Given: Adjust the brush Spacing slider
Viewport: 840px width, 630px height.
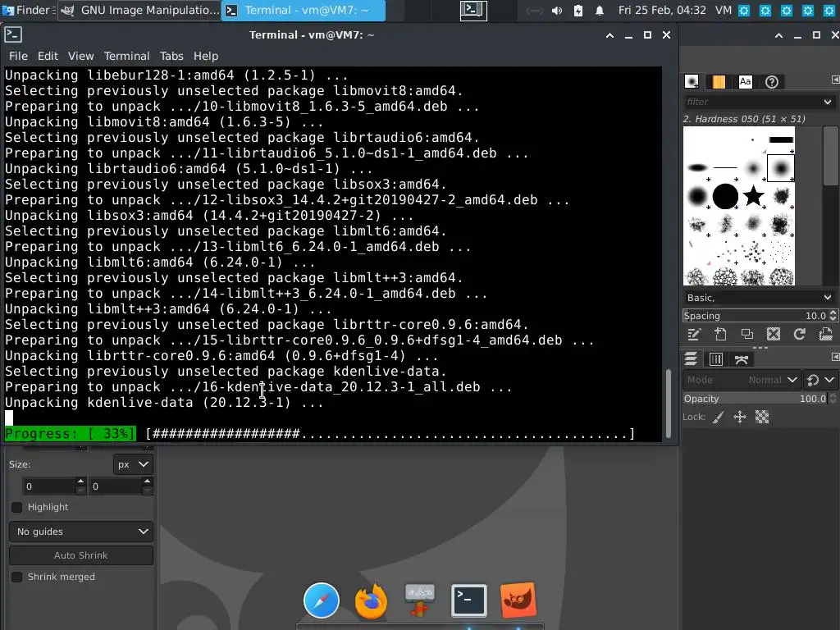Looking at the screenshot, I should (756, 316).
